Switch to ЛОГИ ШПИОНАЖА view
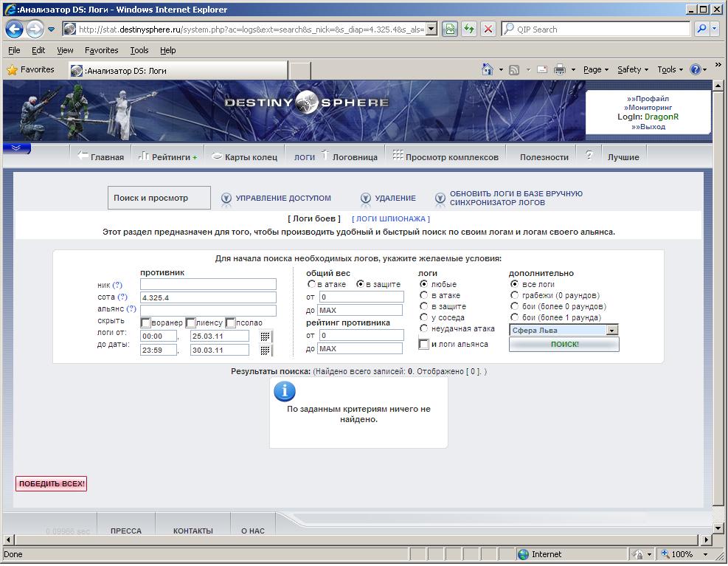728x566 pixels. pos(390,218)
